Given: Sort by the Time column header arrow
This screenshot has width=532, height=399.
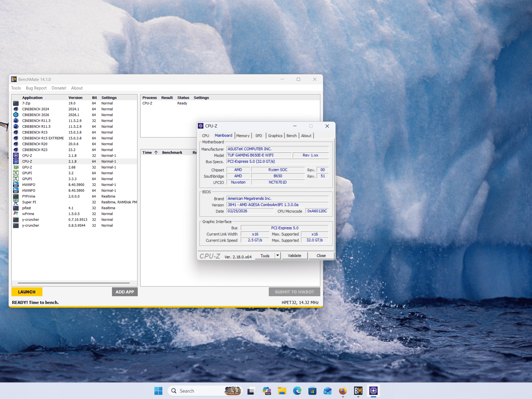Looking at the screenshot, I should pos(156,152).
